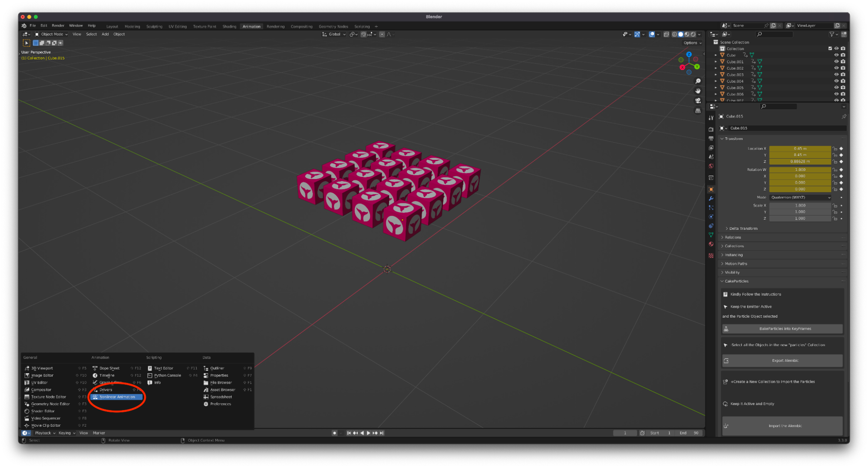Viewport: 868px width, 468px height.
Task: Play the animation in timeline
Action: pyautogui.click(x=369, y=433)
